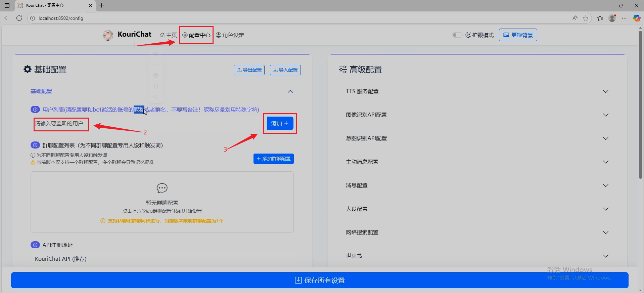644x293 pixels.
Task: Add this page to favorites star
Action: coord(586,18)
